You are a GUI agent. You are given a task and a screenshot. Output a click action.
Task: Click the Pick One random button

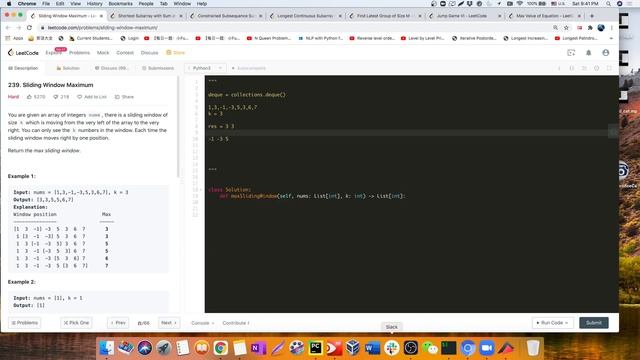76,323
